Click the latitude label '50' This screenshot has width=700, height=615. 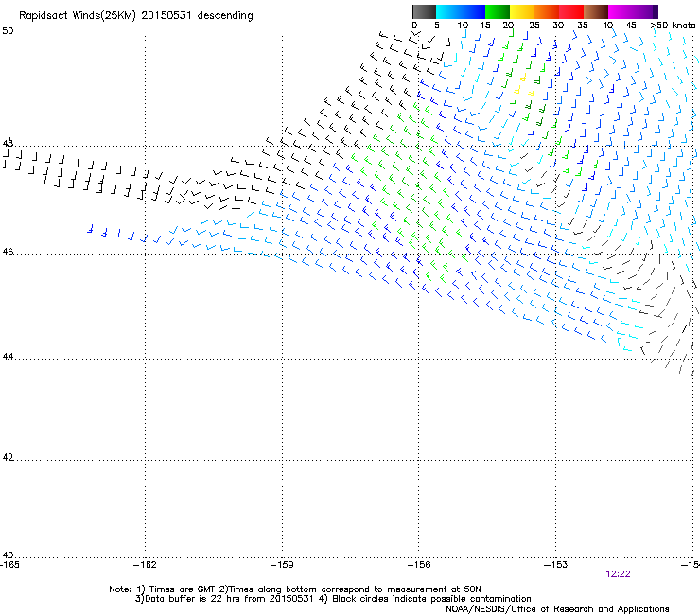[8, 31]
